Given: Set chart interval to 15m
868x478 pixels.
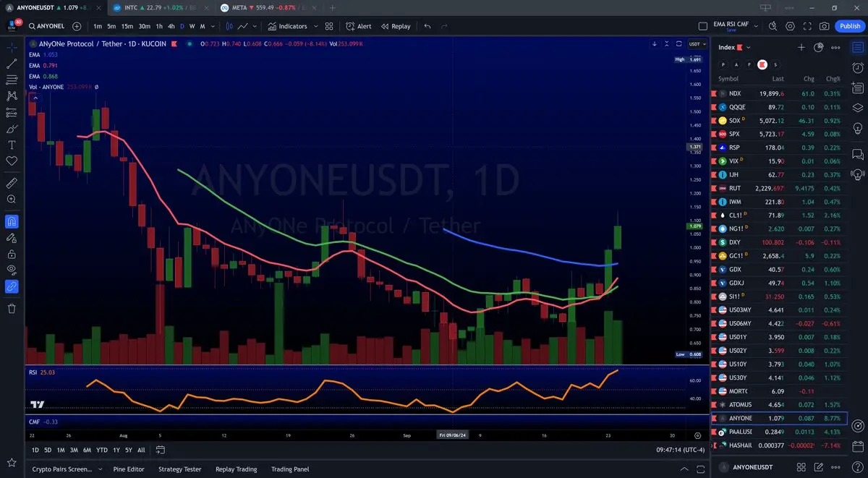Looking at the screenshot, I should click(127, 26).
